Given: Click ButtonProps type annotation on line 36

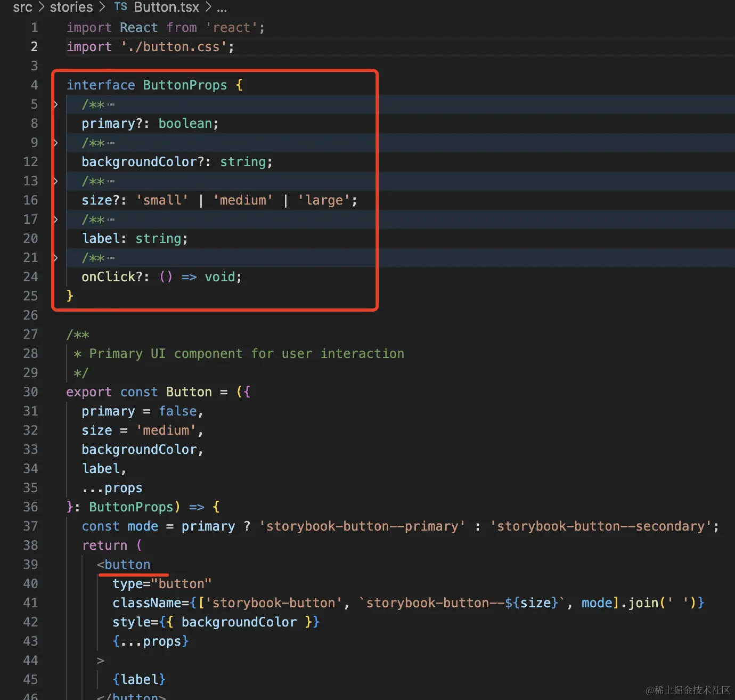Looking at the screenshot, I should pos(131,507).
